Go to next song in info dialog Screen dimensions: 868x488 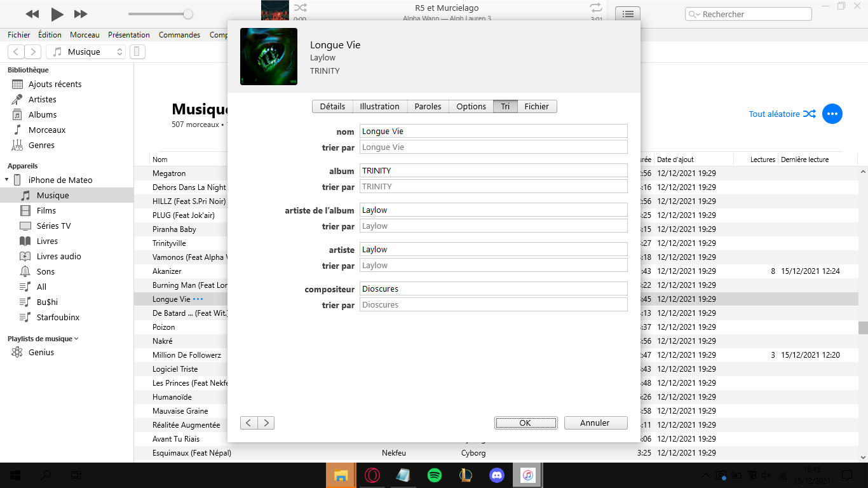click(266, 423)
